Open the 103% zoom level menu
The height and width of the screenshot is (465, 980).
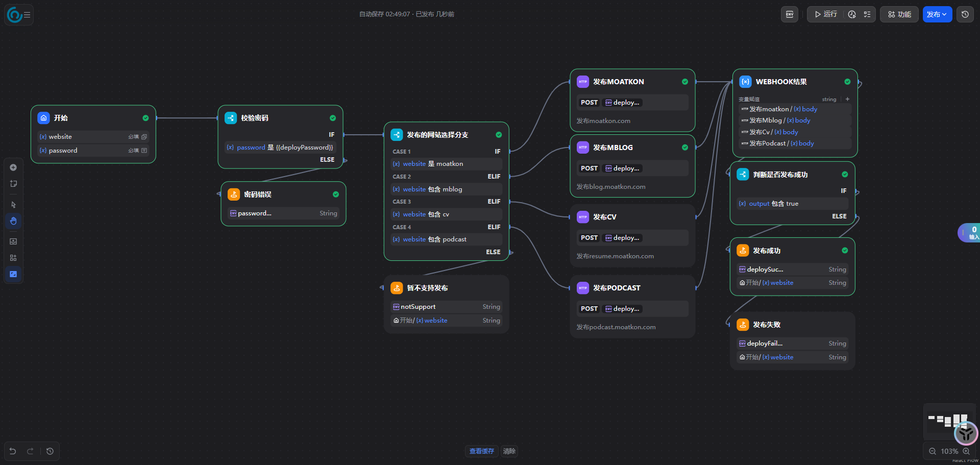click(x=949, y=451)
